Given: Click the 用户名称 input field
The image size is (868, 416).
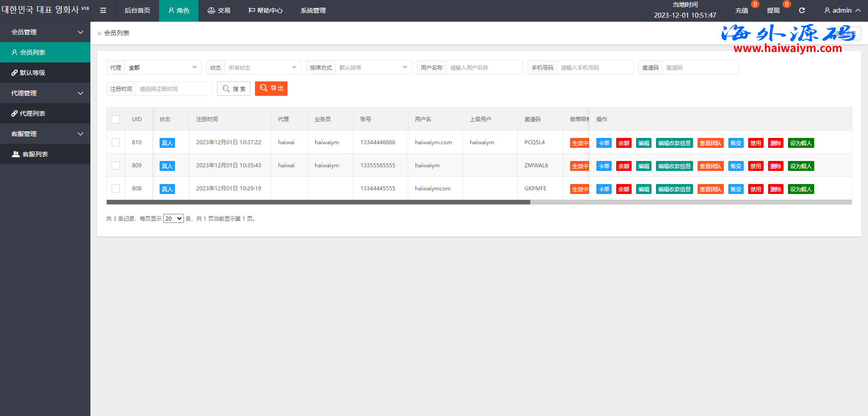Looking at the screenshot, I should pyautogui.click(x=484, y=67).
